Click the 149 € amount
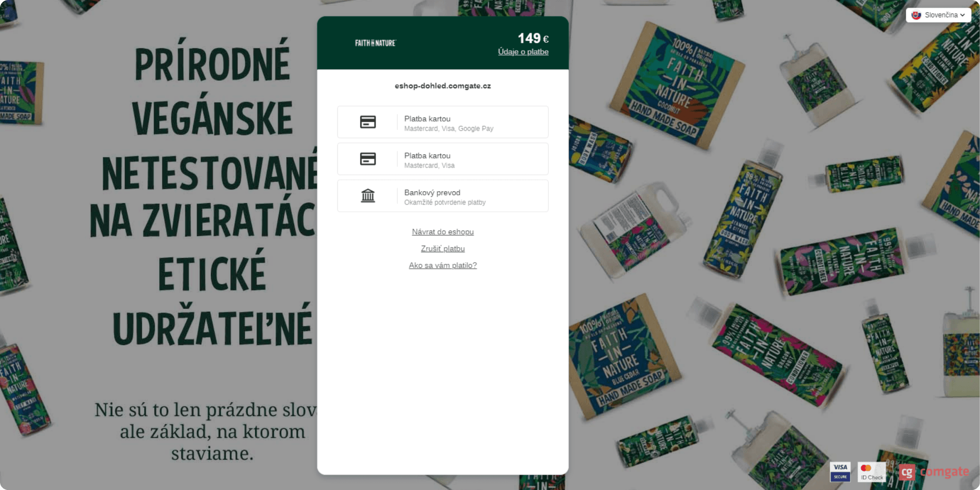 coord(533,38)
